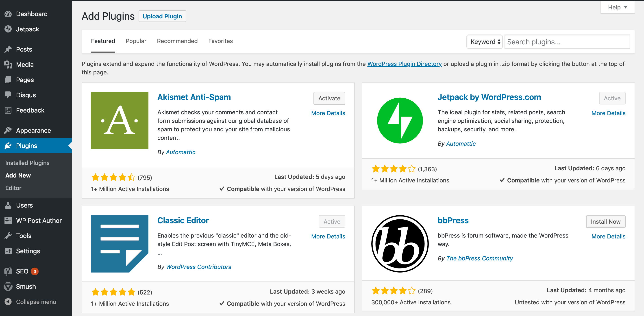Open More Details for Jetpack by WordPress.com

coord(608,113)
